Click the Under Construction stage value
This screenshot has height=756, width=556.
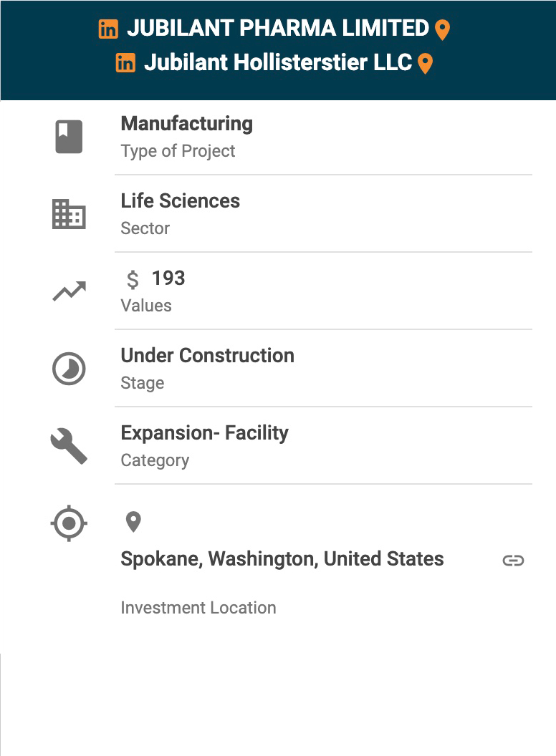[207, 355]
